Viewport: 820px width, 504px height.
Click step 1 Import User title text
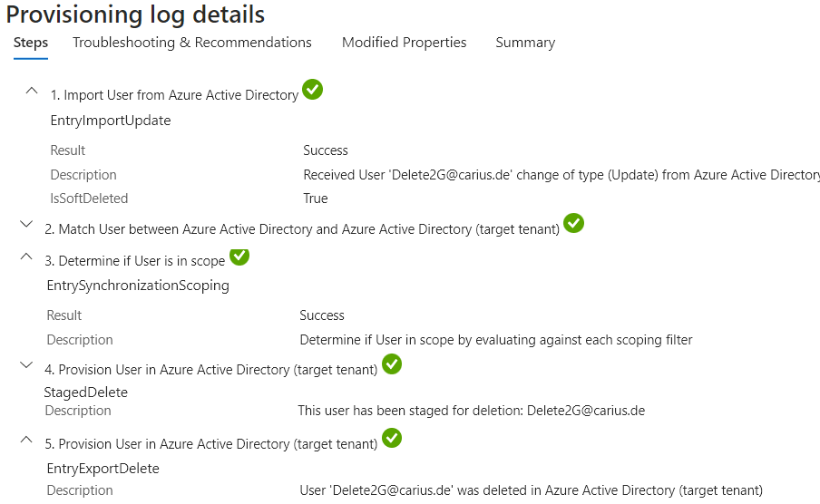coord(174,95)
